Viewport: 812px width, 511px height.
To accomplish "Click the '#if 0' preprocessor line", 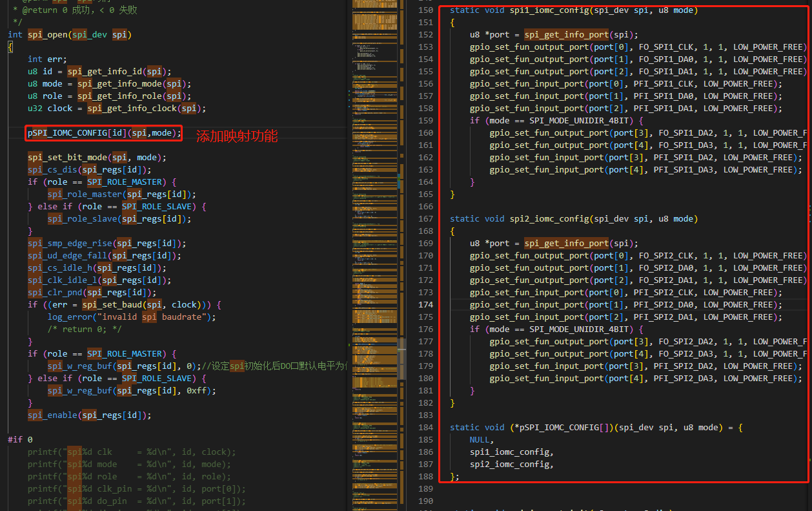I will coord(20,440).
